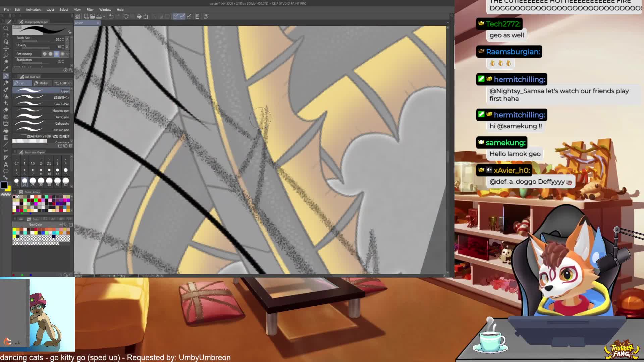Open save options dropdown arrow
Image resolution: width=644 pixels, height=362 pixels.
point(104,16)
